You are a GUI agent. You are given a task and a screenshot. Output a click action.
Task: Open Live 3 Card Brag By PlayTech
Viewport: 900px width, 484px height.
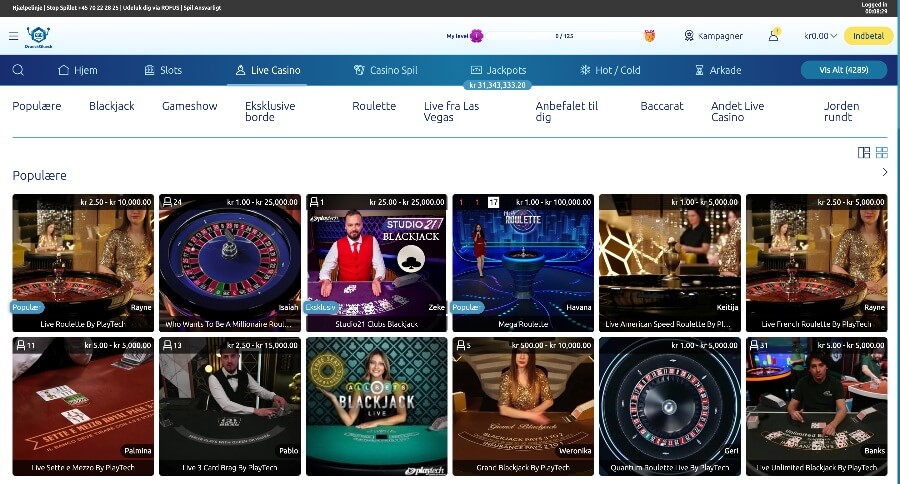coord(230,406)
